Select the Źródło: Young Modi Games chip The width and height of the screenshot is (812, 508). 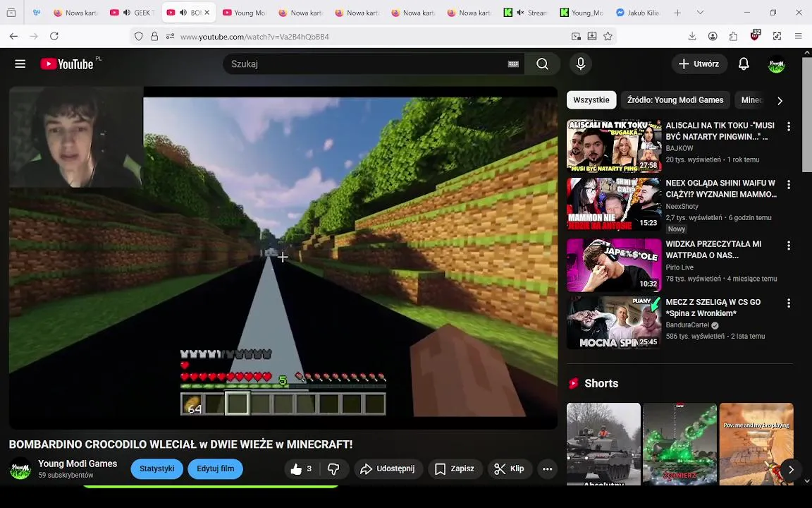(675, 100)
